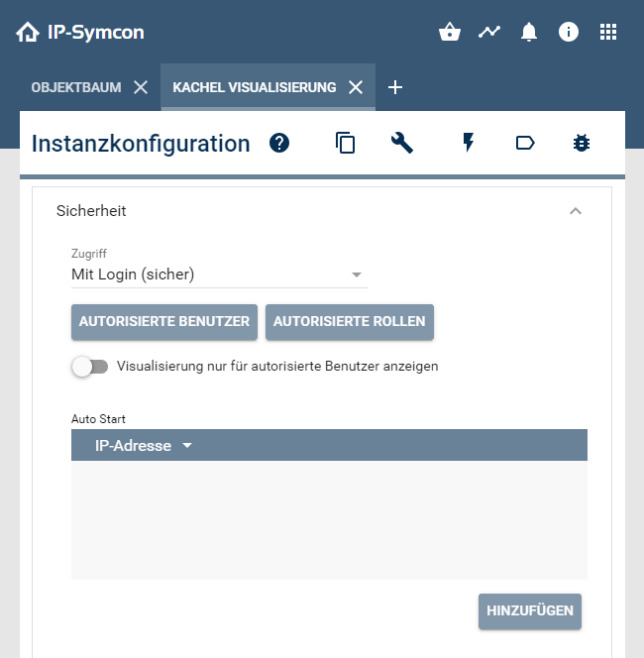Open the activity chart line icon
Screen dimensions: 644x658
pyautogui.click(x=489, y=32)
